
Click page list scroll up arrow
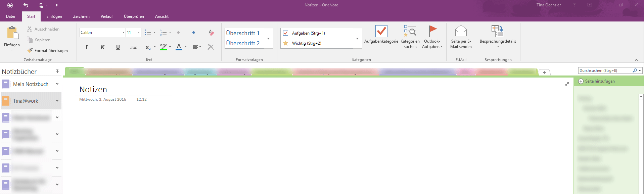pos(641,97)
